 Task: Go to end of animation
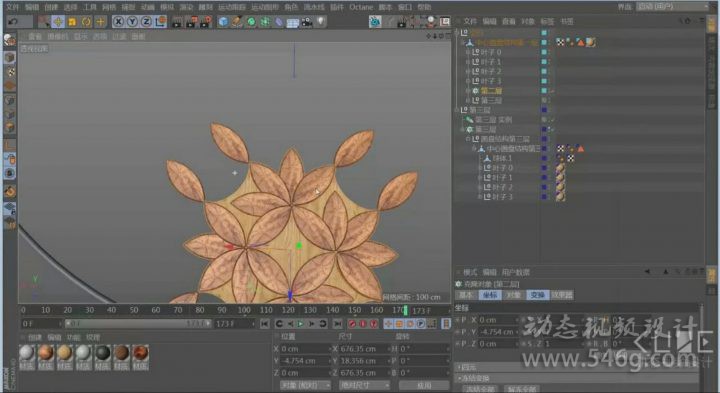click(x=337, y=324)
